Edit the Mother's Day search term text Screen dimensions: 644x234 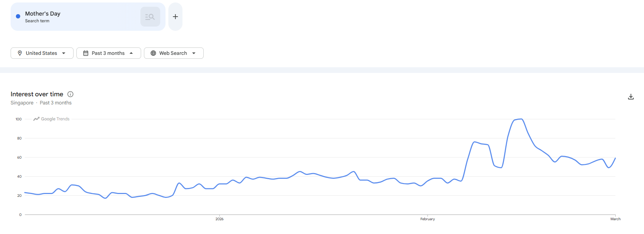43,14
